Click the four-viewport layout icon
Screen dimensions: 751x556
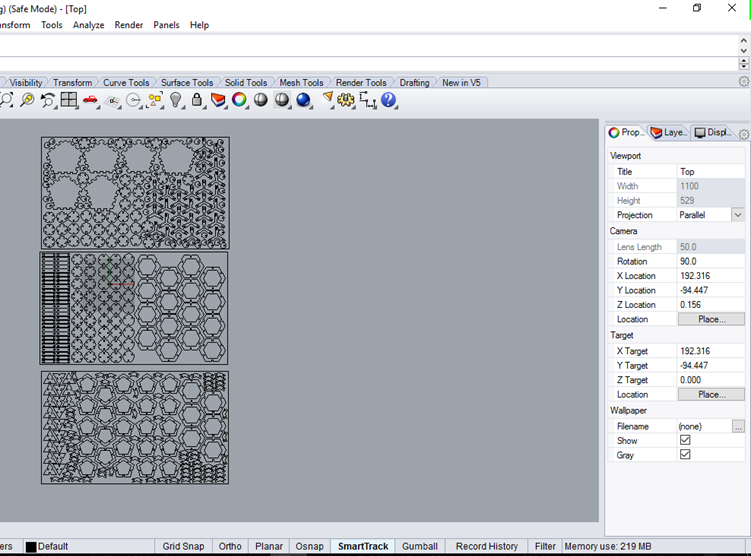click(69, 100)
